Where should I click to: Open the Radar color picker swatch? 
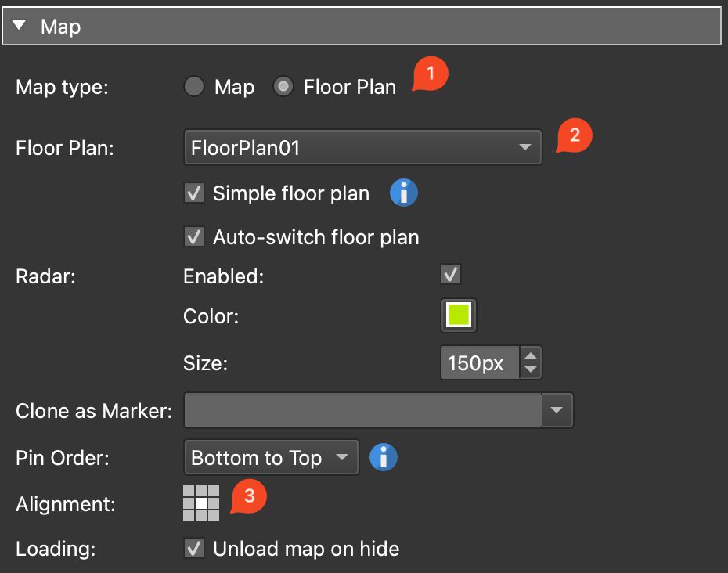[x=458, y=315]
